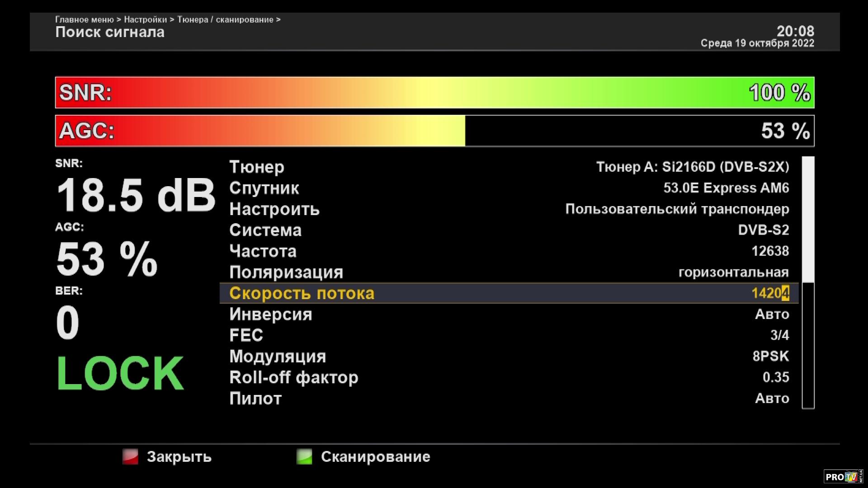Click the Закрыть label
The image size is (868, 488).
click(x=179, y=457)
